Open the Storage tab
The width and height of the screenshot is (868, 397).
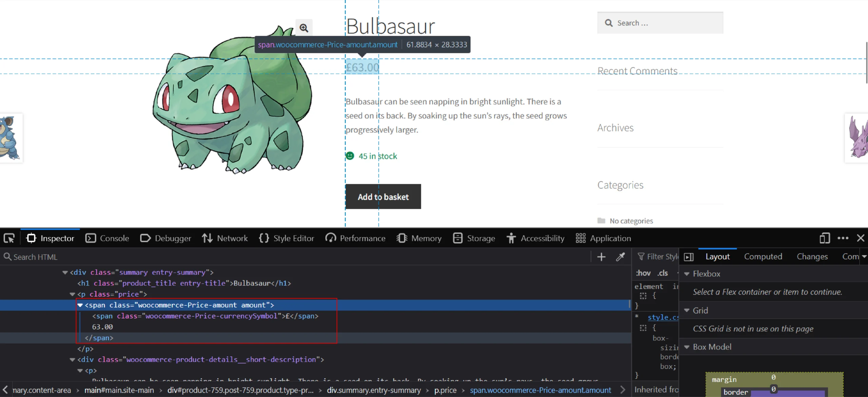(x=474, y=238)
